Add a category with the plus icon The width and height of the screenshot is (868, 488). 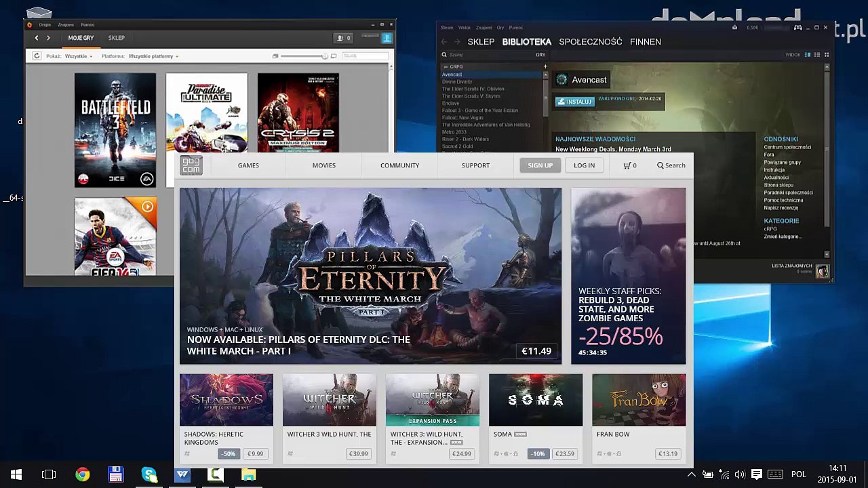[x=545, y=66]
